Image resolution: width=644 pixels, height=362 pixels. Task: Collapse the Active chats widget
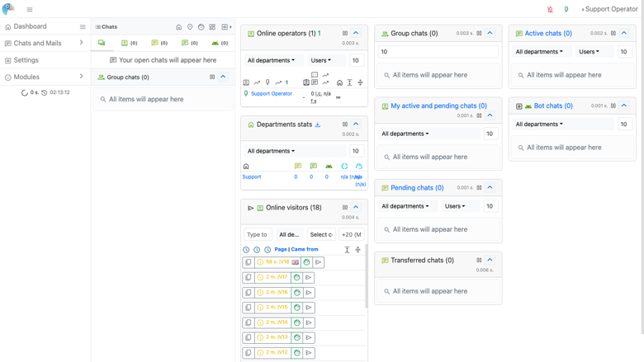pyautogui.click(x=624, y=33)
